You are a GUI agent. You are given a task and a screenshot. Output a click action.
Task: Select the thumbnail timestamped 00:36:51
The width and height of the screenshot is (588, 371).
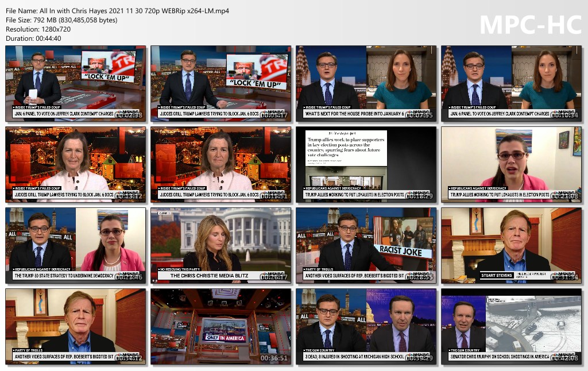point(221,326)
